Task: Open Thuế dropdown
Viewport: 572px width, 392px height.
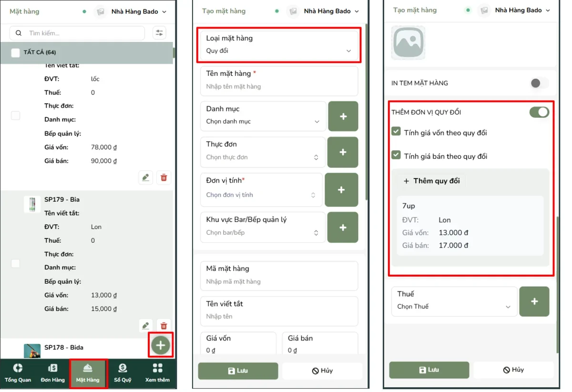Action: tap(454, 301)
